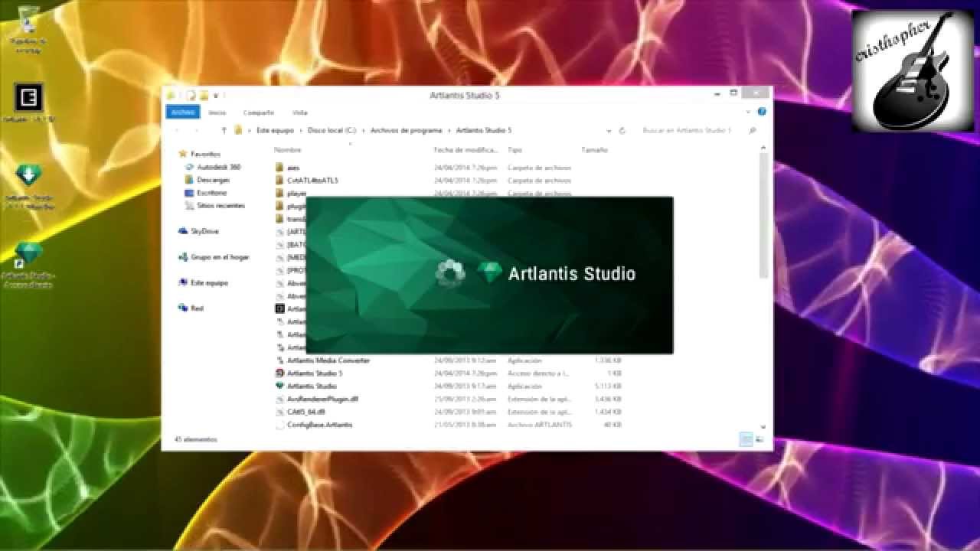Open the black E desktop icon
This screenshot has height=551, width=980.
pos(29,97)
